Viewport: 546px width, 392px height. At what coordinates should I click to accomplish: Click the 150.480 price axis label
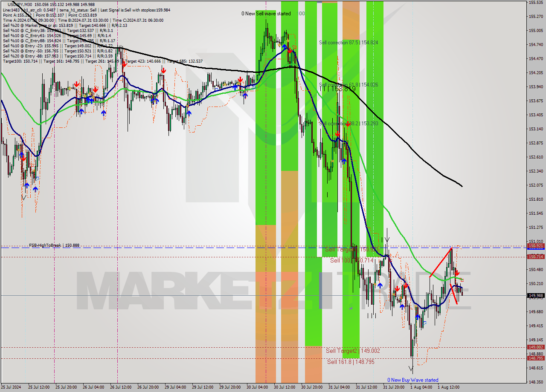coord(536,270)
